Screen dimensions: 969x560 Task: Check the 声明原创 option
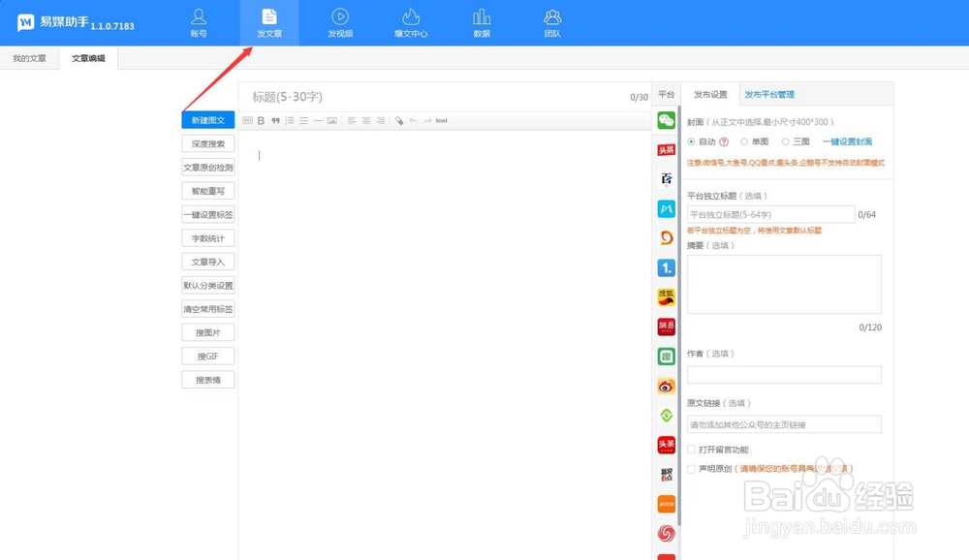click(x=691, y=467)
